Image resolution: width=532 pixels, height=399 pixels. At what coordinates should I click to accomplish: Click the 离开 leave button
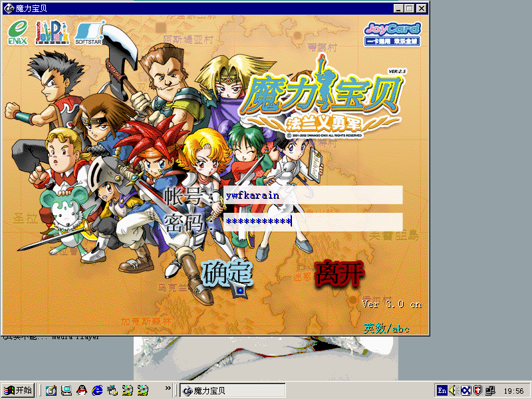tap(339, 273)
